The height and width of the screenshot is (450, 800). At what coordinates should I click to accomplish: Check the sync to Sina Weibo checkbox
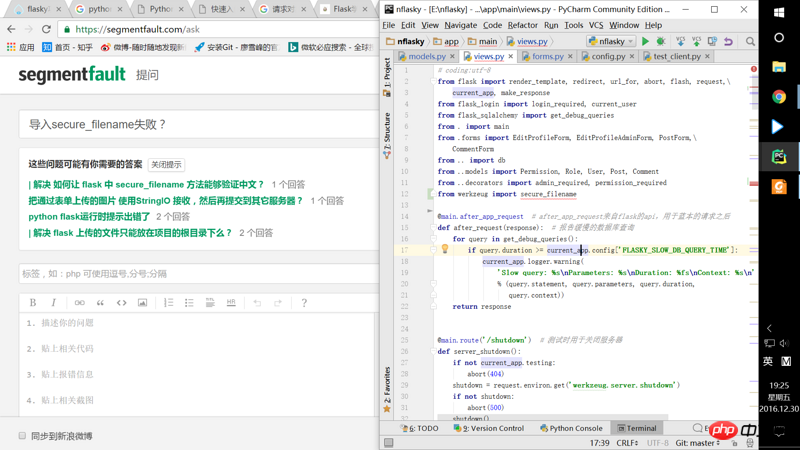pyautogui.click(x=22, y=436)
